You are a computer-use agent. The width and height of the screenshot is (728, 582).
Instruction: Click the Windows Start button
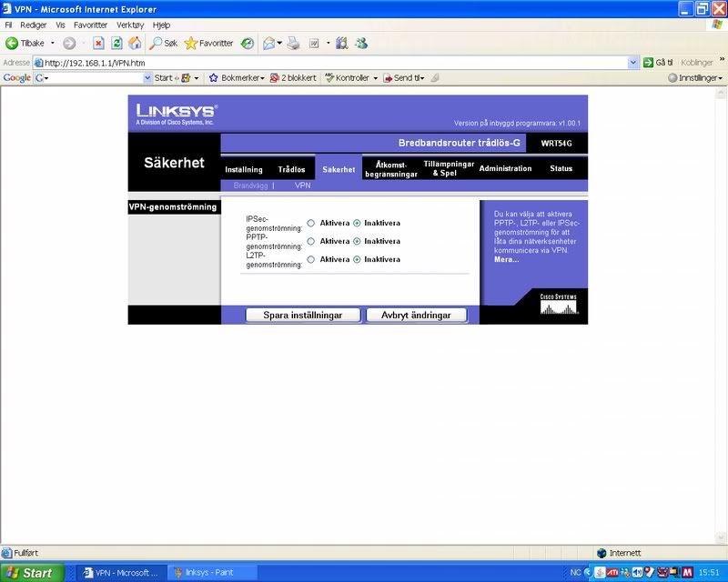click(x=31, y=573)
